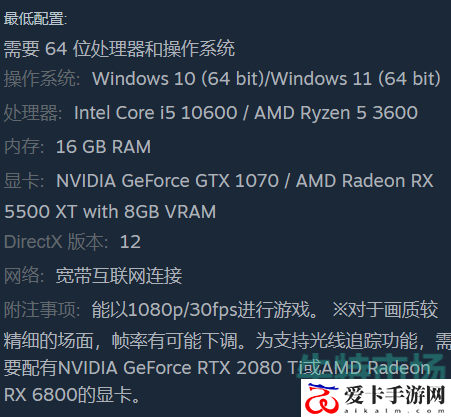Click the 爱卡手游网 watermark title text
The height and width of the screenshot is (417, 451).
395,395
